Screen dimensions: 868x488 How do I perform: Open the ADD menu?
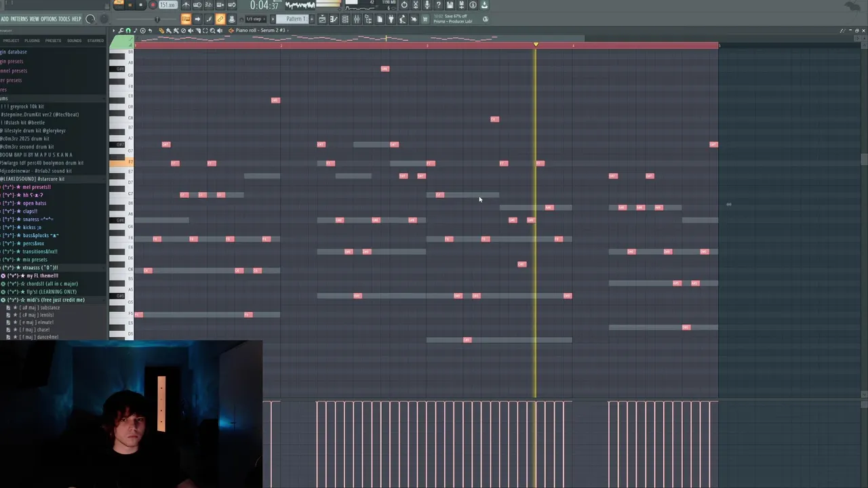pos(5,19)
